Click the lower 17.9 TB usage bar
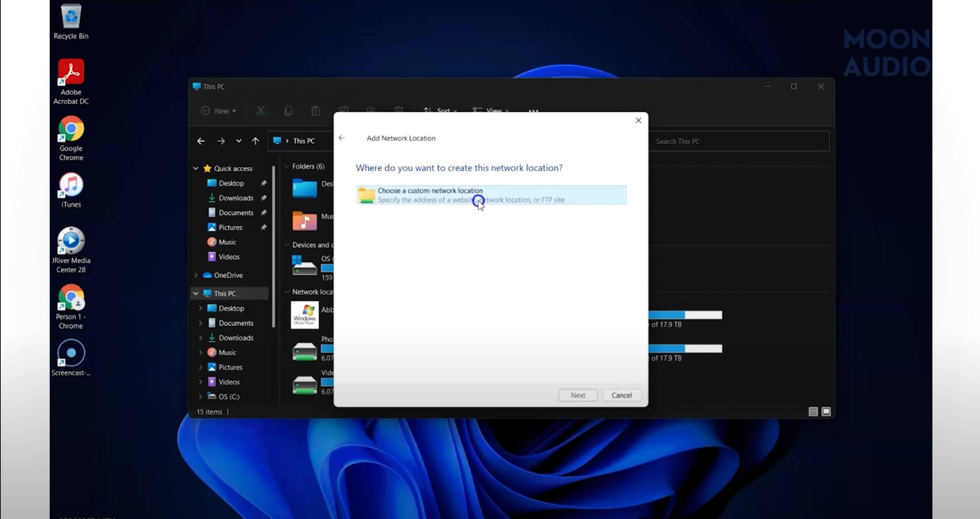This screenshot has width=980, height=519. click(x=685, y=349)
